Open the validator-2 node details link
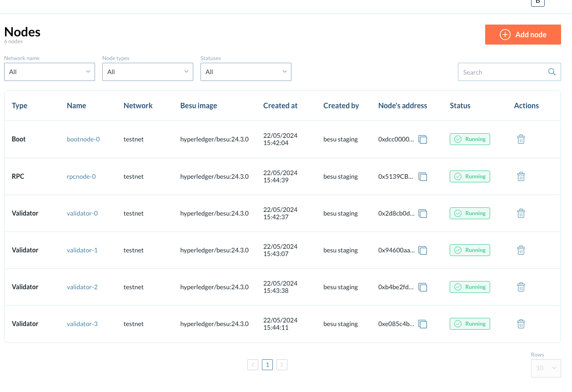This screenshot has height=392, width=572. (82, 287)
